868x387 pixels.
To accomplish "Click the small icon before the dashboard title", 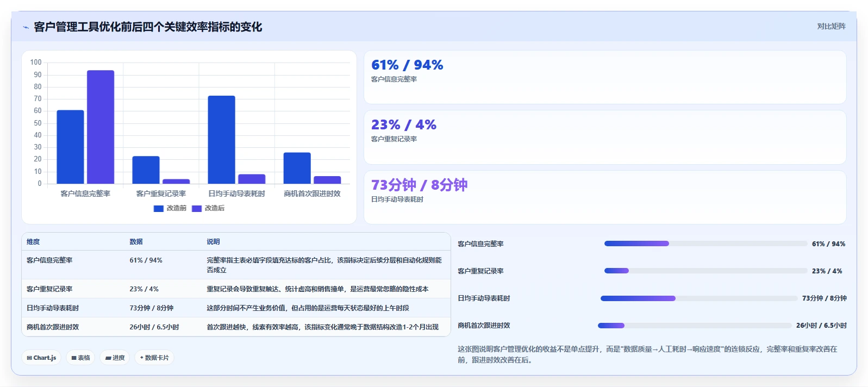I will [26, 27].
